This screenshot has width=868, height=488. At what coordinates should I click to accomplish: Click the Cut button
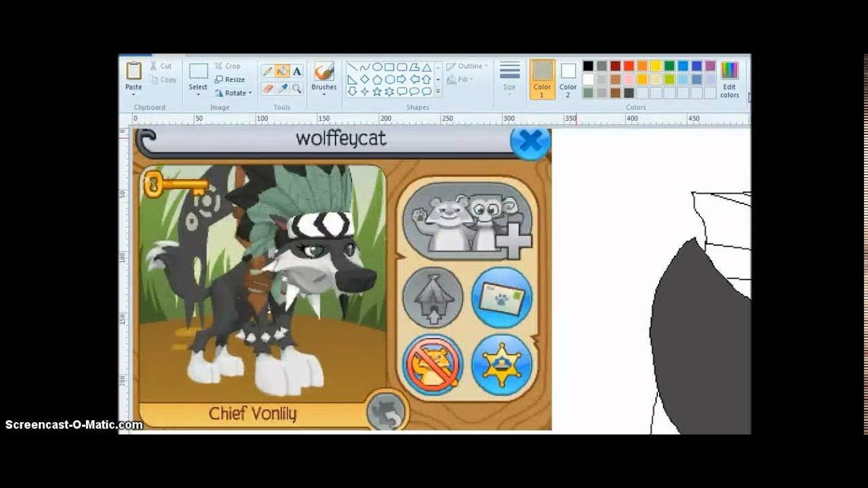[161, 66]
